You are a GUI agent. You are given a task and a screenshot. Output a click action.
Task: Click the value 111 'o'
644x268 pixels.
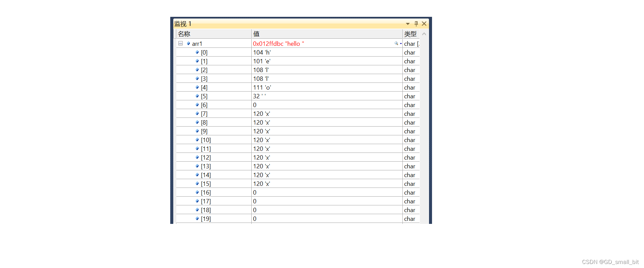click(x=262, y=88)
